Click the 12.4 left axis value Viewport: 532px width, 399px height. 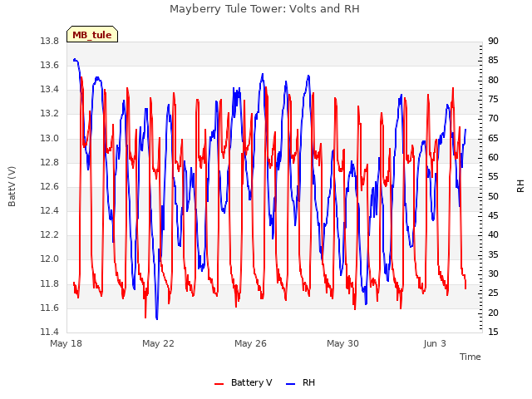tap(50, 210)
